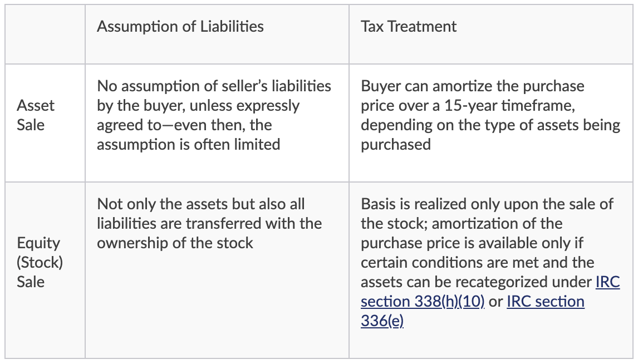Screen dimensions: 638x364
Task: Click the empty top-left table cell
Action: (45, 33)
